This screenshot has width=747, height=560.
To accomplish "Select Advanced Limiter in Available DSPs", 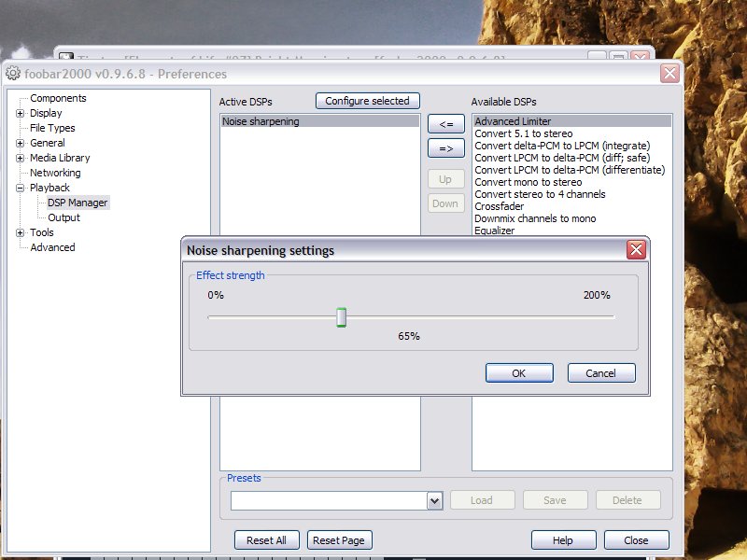I will click(x=572, y=121).
